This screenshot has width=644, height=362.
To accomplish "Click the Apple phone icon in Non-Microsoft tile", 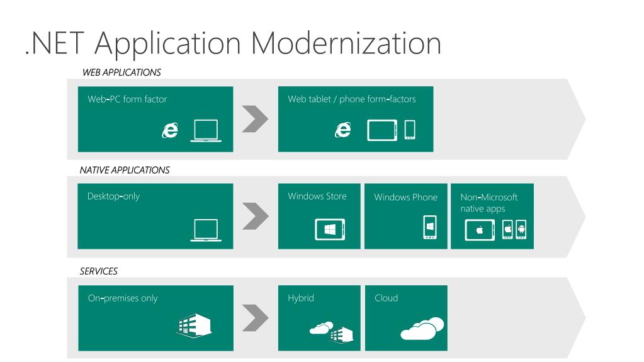I will pyautogui.click(x=507, y=229).
